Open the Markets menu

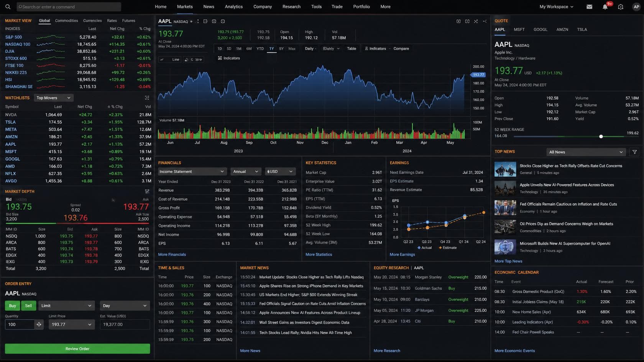(185, 7)
